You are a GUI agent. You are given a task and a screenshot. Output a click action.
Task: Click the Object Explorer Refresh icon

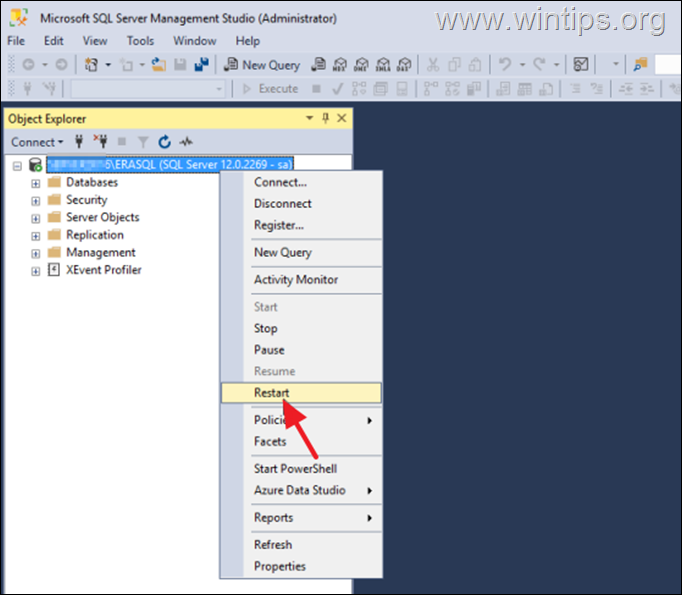(x=164, y=142)
